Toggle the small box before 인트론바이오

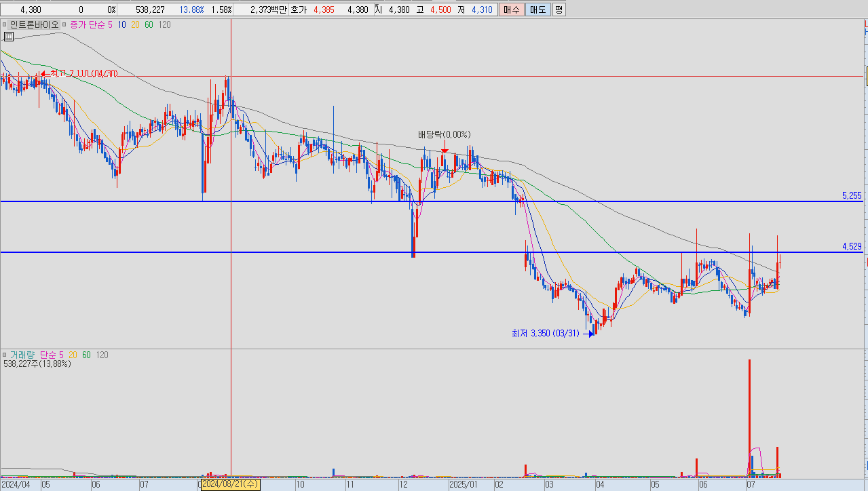(x=5, y=24)
